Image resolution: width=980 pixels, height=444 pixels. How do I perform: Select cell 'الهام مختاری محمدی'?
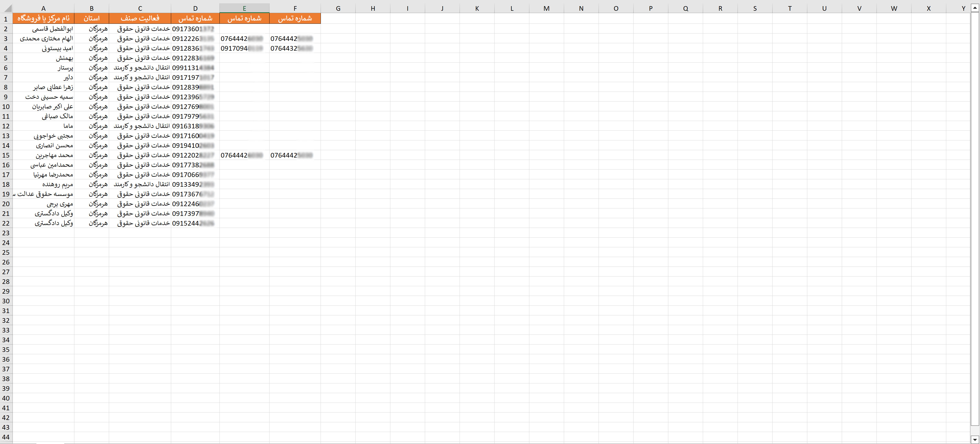[43, 38]
